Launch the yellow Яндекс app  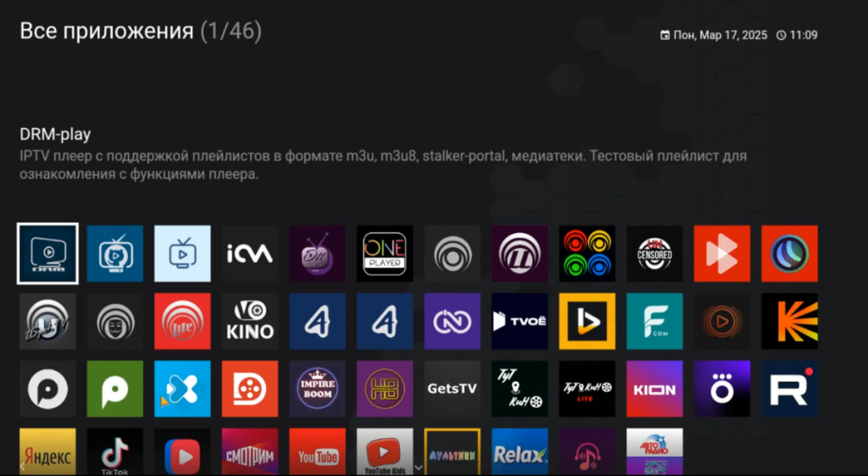[x=47, y=451]
